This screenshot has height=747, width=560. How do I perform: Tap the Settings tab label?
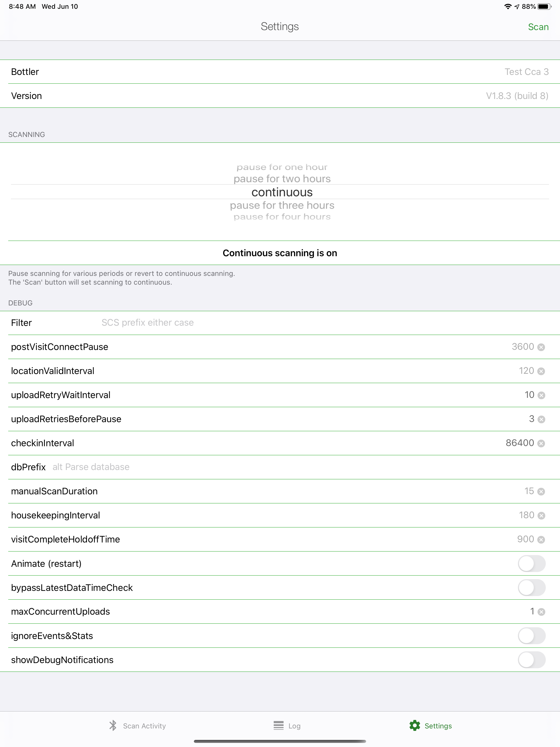tap(438, 726)
